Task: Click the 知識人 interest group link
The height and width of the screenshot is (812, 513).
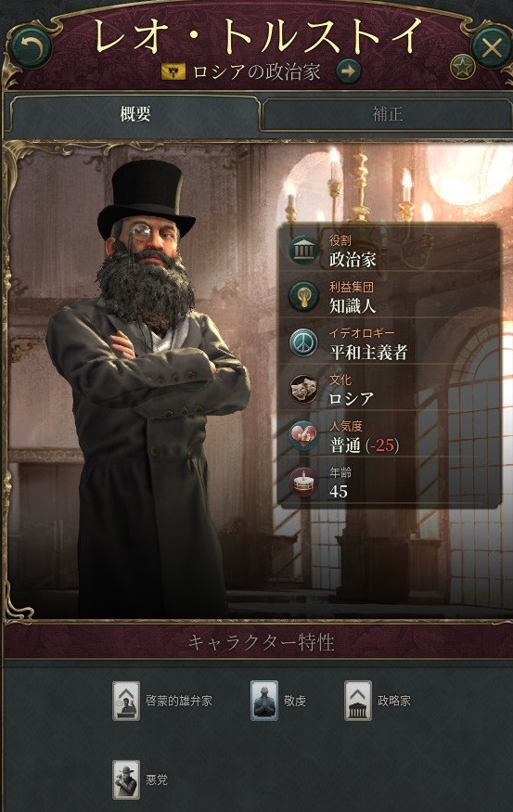Action: pos(353,306)
